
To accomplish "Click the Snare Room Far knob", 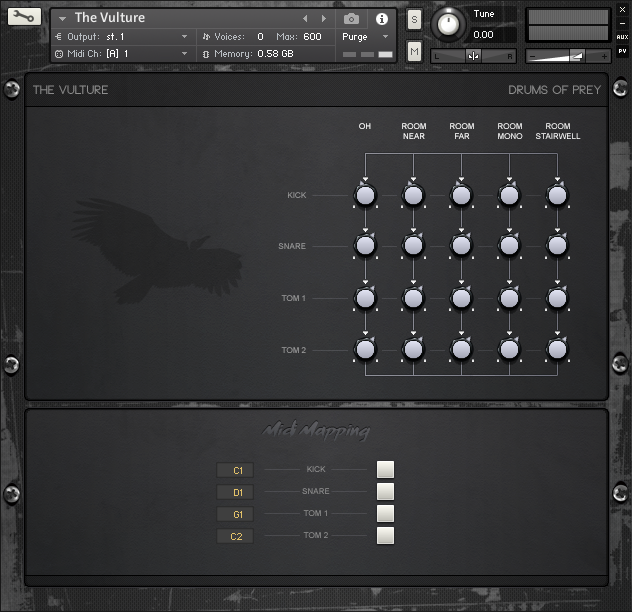I will click(461, 246).
